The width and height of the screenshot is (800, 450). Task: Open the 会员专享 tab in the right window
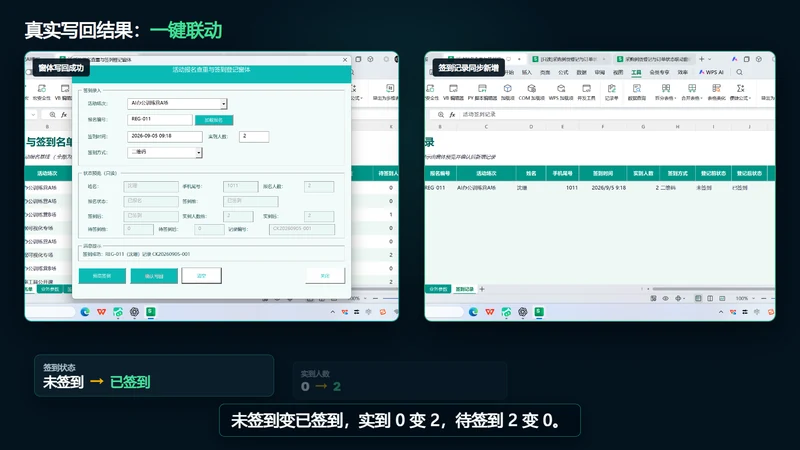tap(659, 72)
